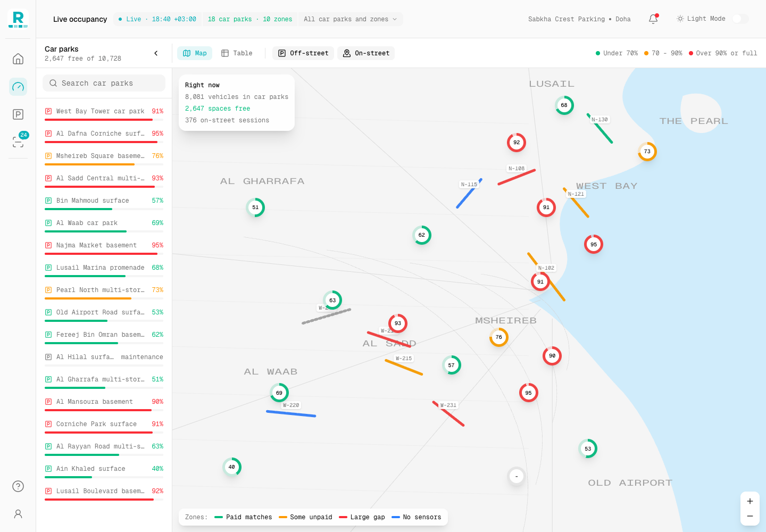
Task: Select Lusail Marina promenade row
Action: 104,270
